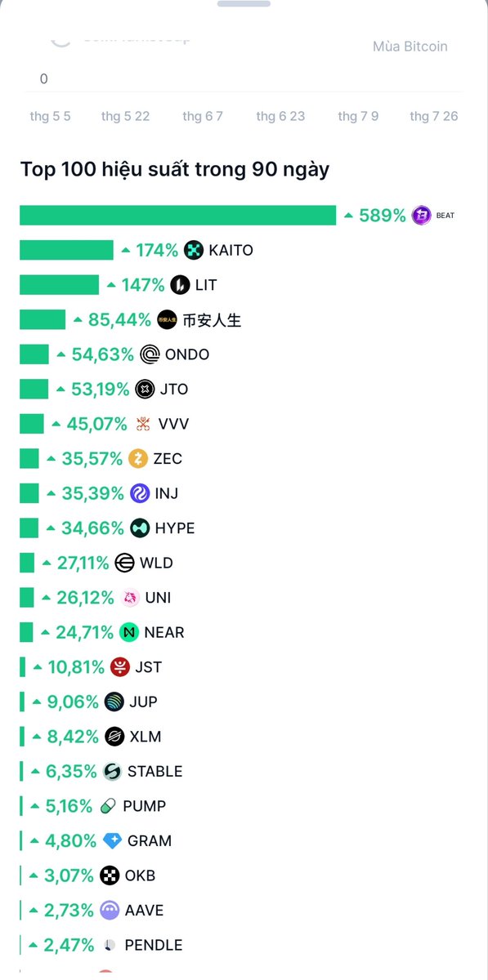Open the KAITO token icon
Viewport: 488px width, 980px height.
(x=194, y=250)
